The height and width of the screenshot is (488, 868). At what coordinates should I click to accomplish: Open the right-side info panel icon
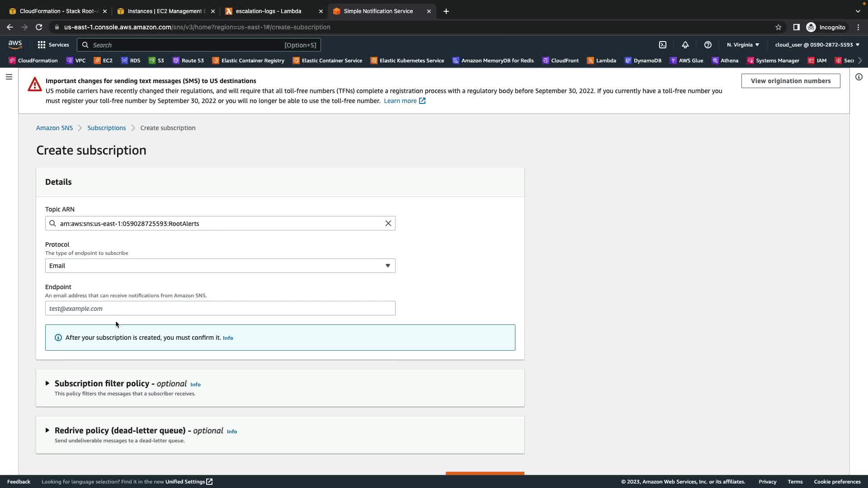click(x=859, y=77)
